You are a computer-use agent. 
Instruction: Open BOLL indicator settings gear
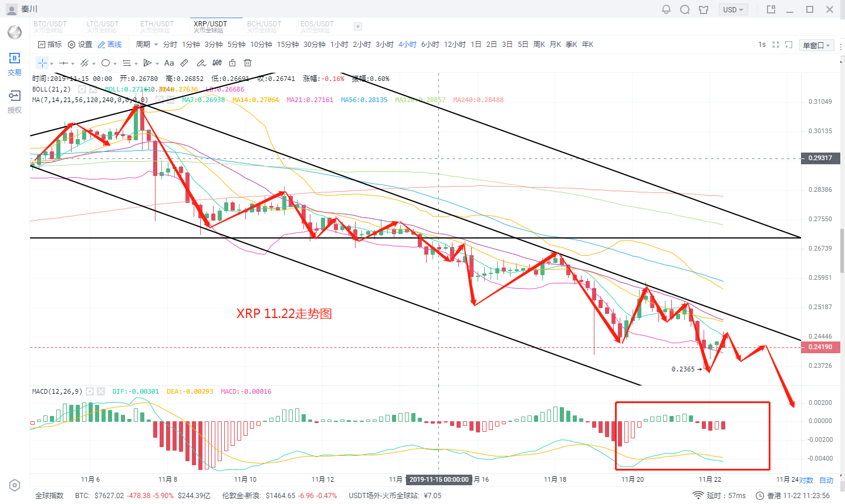(x=82, y=89)
